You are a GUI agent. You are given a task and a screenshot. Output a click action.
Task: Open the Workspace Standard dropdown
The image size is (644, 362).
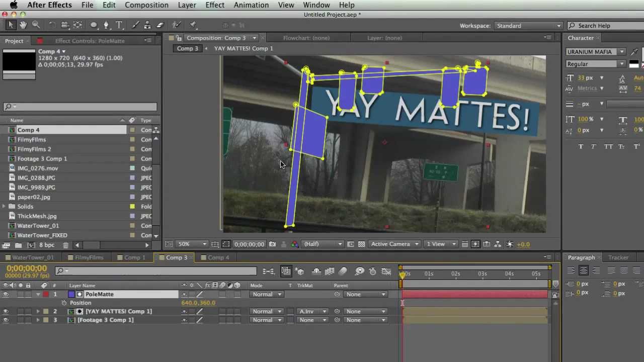coord(528,26)
